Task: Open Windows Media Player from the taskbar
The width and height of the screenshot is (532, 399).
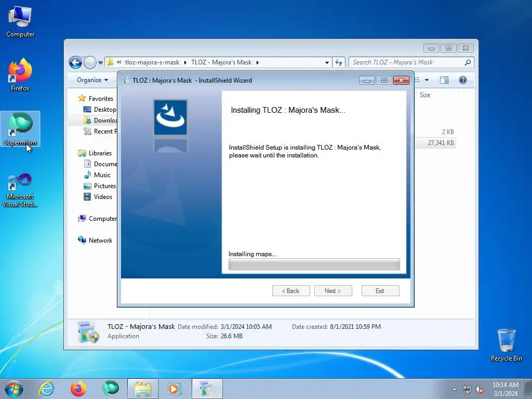Action: [x=175, y=389]
